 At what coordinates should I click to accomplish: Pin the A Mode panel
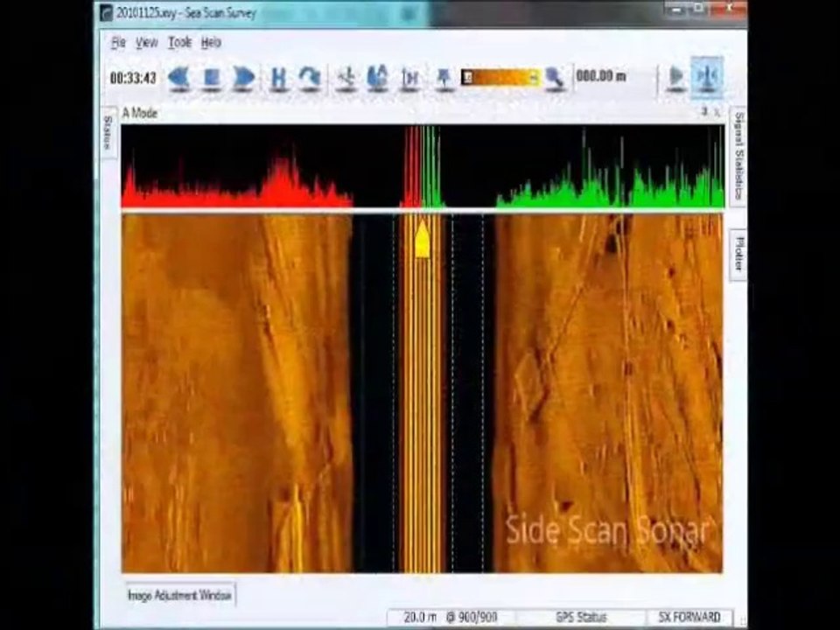(705, 111)
